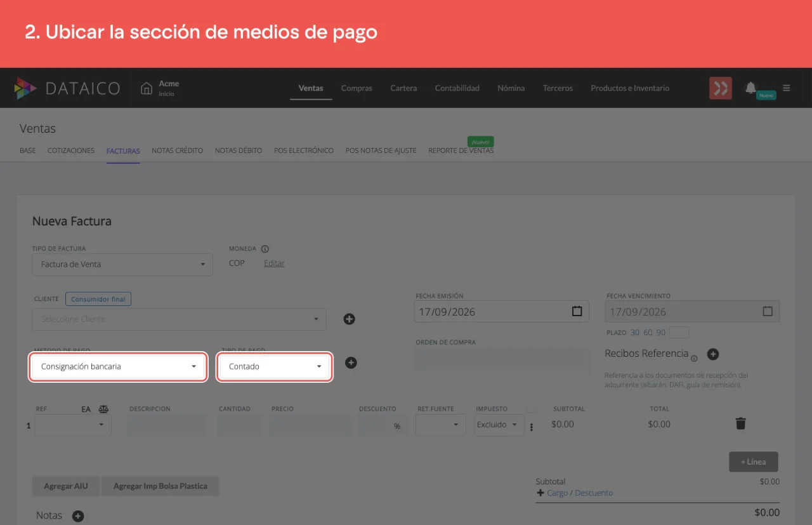812x525 pixels.
Task: Open the Acme home icon
Action: pyautogui.click(x=147, y=88)
